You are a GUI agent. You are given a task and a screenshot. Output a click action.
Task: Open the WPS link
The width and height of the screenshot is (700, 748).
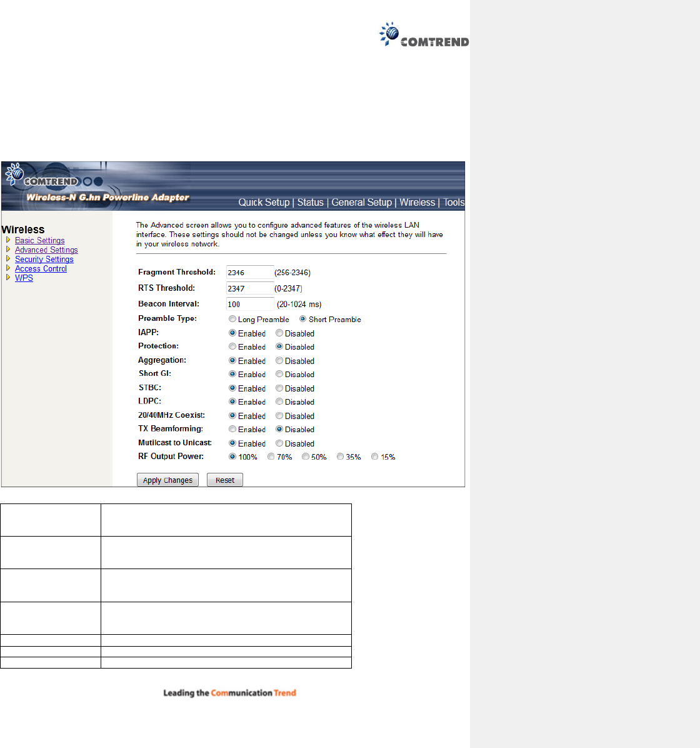(x=24, y=278)
